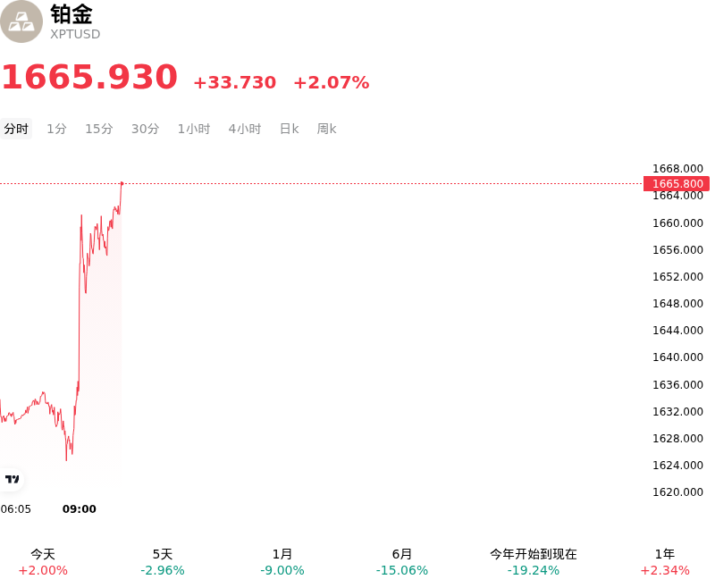Click the 铂金 instrument title

pyautogui.click(x=71, y=14)
